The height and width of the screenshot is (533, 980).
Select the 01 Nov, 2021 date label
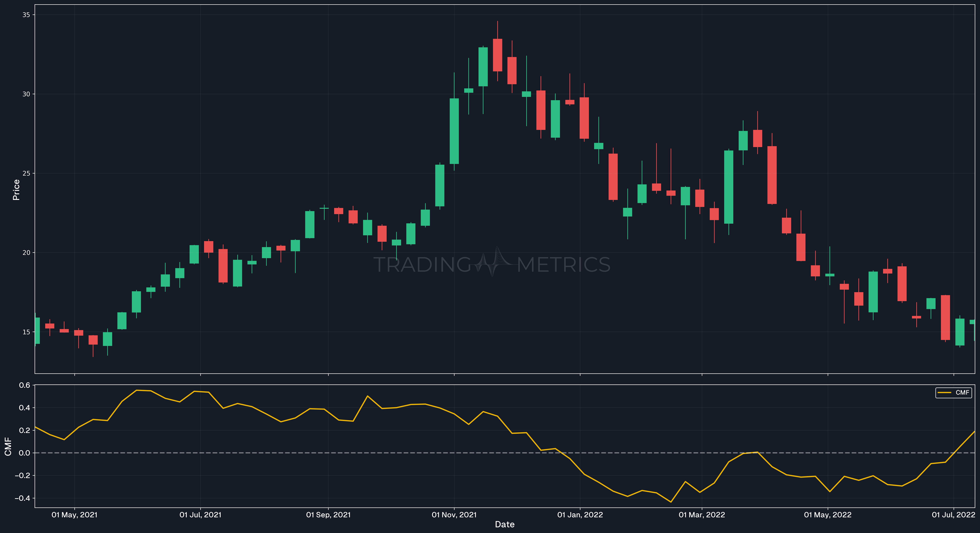[454, 515]
